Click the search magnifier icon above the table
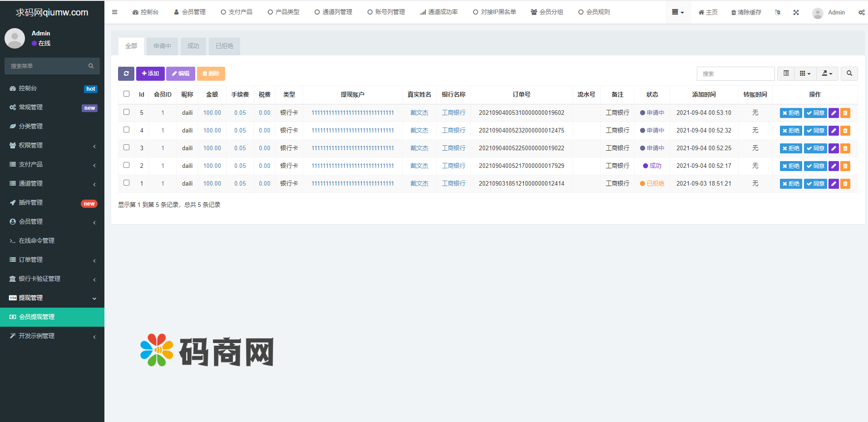The image size is (868, 422). tap(849, 73)
